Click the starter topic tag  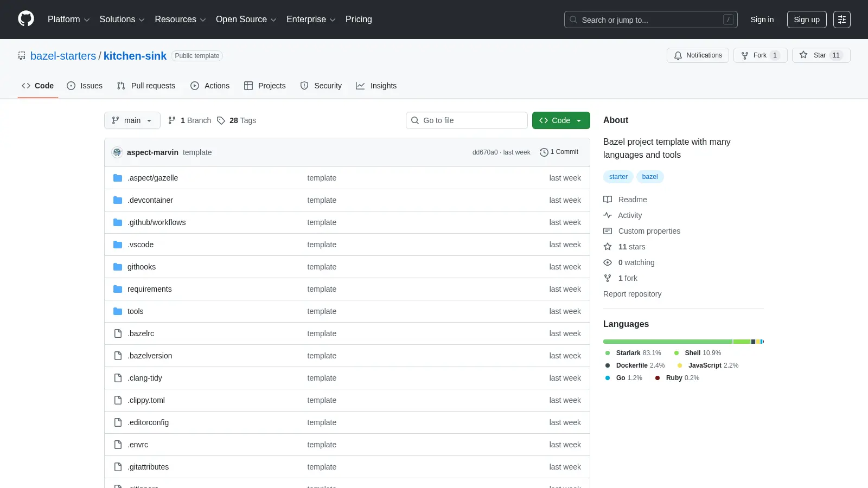618,177
